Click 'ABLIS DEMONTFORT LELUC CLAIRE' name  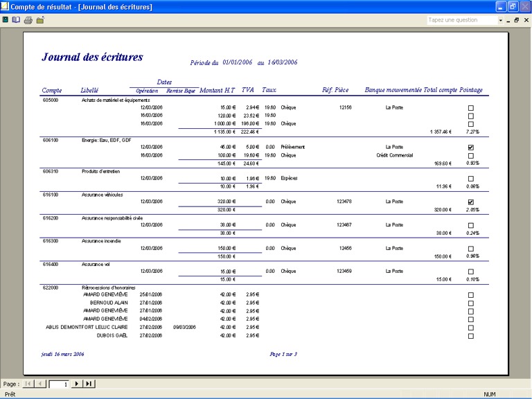[x=87, y=328]
